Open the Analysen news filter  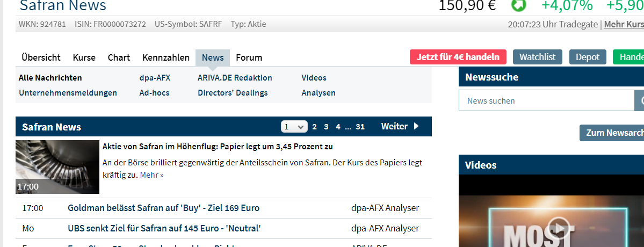[x=318, y=93]
